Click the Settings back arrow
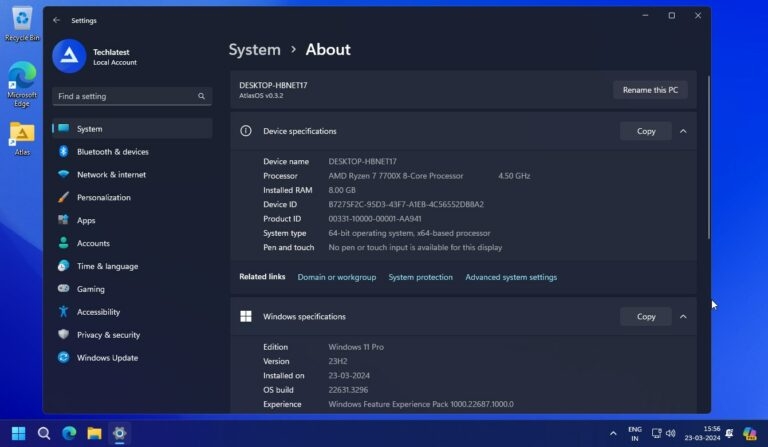The width and height of the screenshot is (768, 447). [56, 20]
